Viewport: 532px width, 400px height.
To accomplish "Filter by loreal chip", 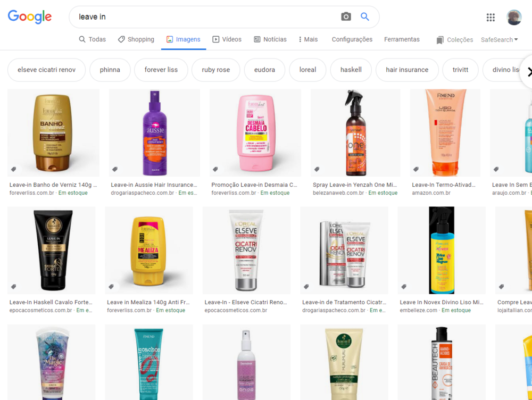I will pyautogui.click(x=307, y=70).
